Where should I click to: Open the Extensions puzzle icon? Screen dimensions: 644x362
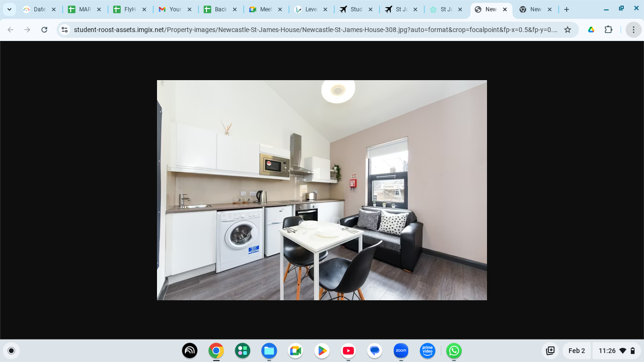609,30
